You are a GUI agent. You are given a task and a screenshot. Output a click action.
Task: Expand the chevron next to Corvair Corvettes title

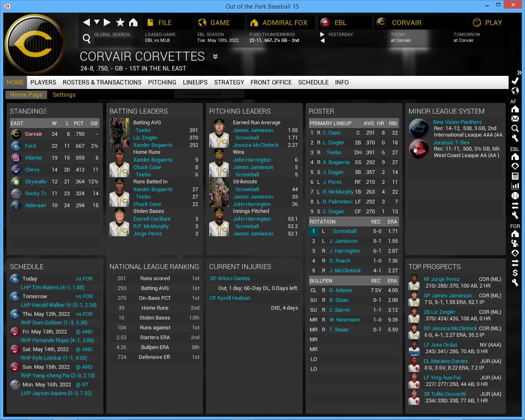pyautogui.click(x=215, y=57)
